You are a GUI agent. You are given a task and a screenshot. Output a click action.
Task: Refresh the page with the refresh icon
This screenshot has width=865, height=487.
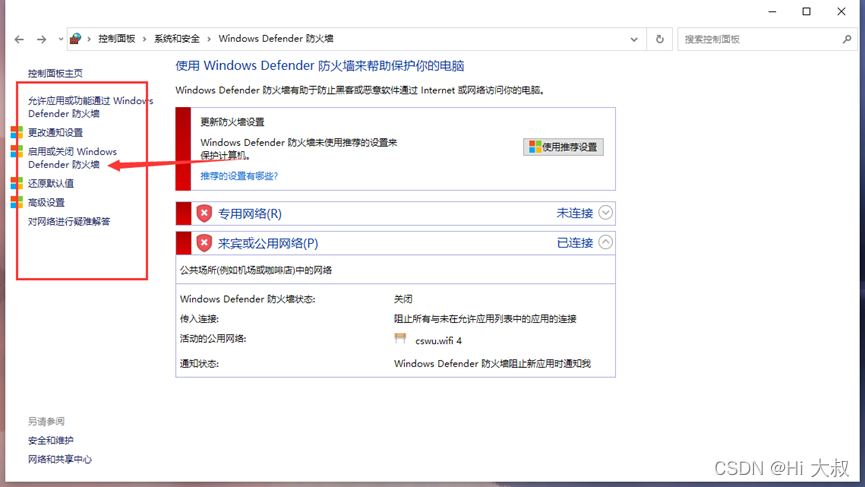pyautogui.click(x=659, y=39)
